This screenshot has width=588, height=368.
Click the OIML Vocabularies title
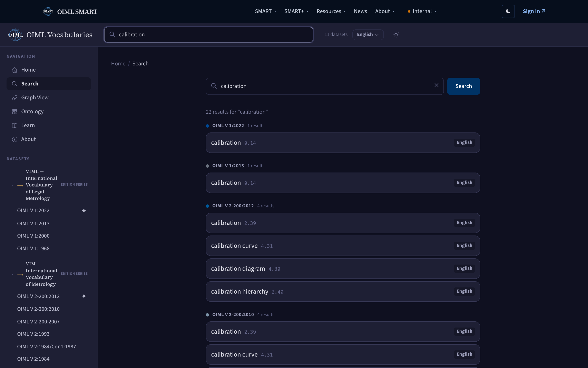(59, 35)
